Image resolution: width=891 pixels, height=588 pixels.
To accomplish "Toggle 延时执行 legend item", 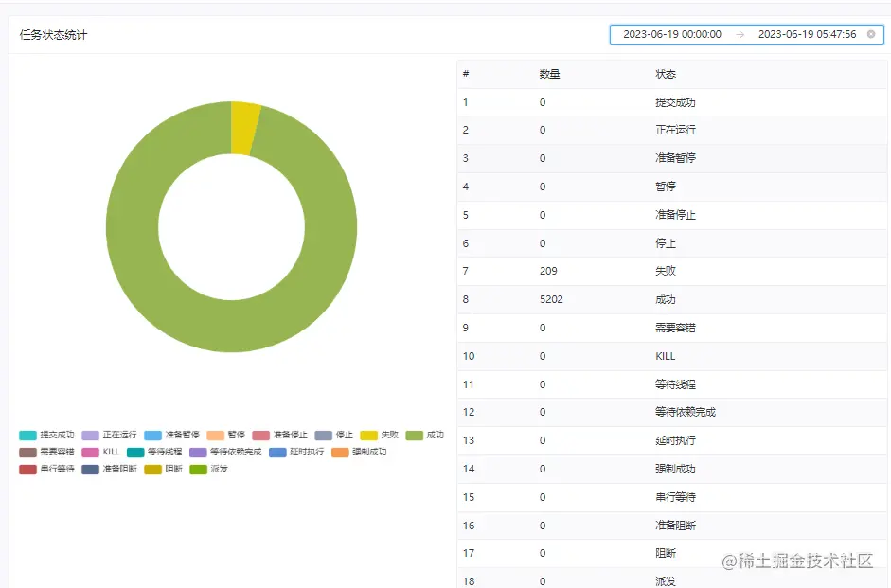I will pyautogui.click(x=296, y=453).
